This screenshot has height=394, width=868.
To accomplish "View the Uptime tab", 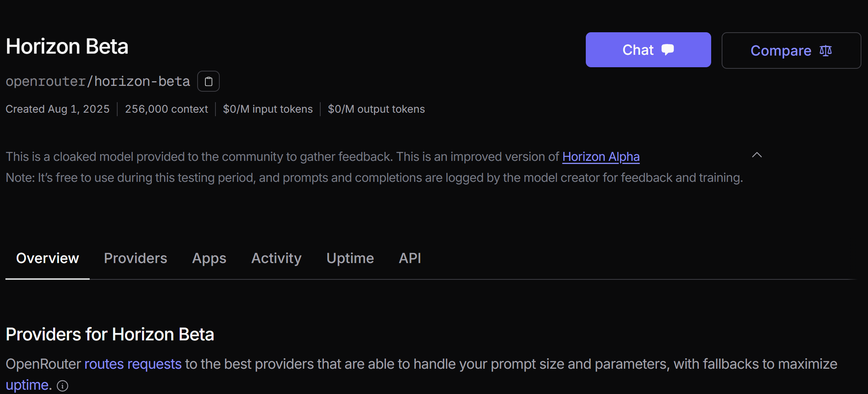I will (350, 258).
